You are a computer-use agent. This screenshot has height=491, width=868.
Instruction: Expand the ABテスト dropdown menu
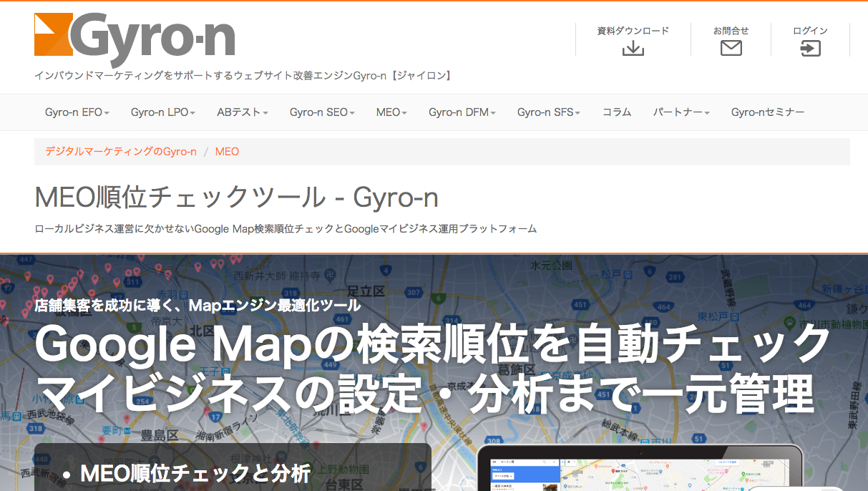click(243, 112)
